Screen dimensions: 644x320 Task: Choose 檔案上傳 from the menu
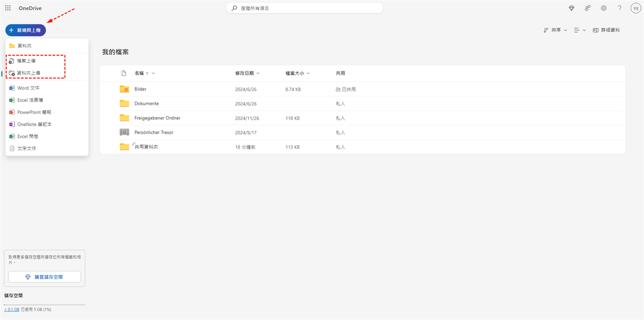(x=47, y=61)
